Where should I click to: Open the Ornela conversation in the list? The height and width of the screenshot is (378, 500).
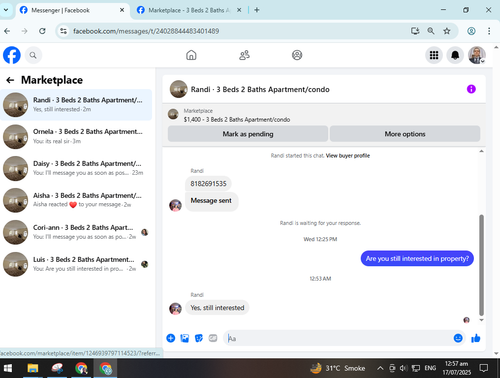tap(76, 136)
